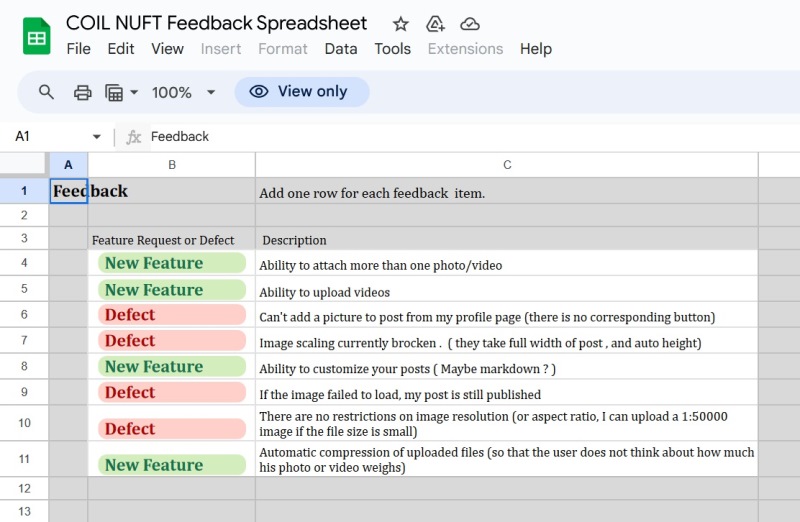Star the COIL NUFT Feedback Spreadsheet
This screenshot has width=800, height=522.
400,24
